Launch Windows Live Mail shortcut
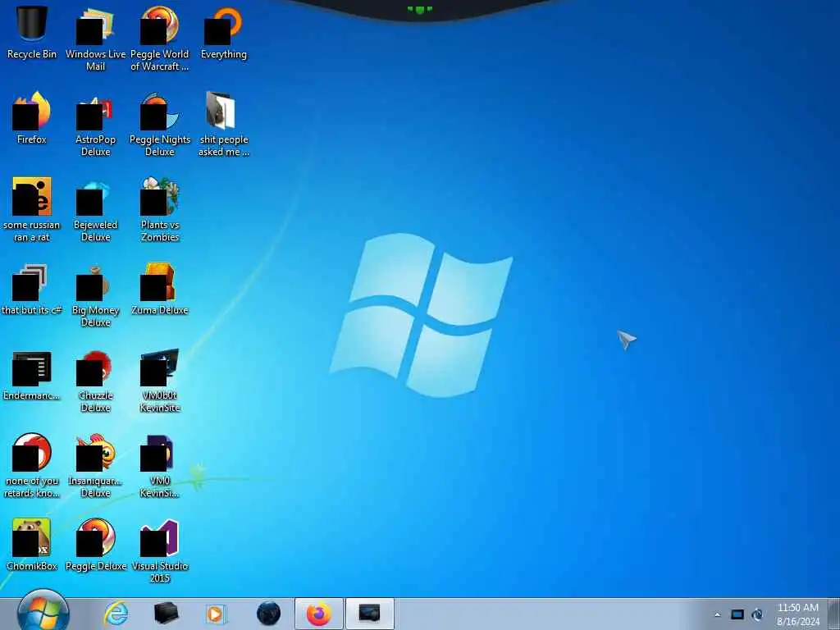Image resolution: width=840 pixels, height=630 pixels. pyautogui.click(x=95, y=38)
